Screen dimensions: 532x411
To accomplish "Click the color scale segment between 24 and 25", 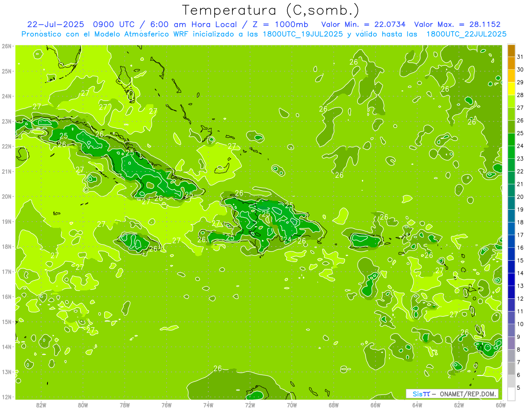I will tap(511, 139).
